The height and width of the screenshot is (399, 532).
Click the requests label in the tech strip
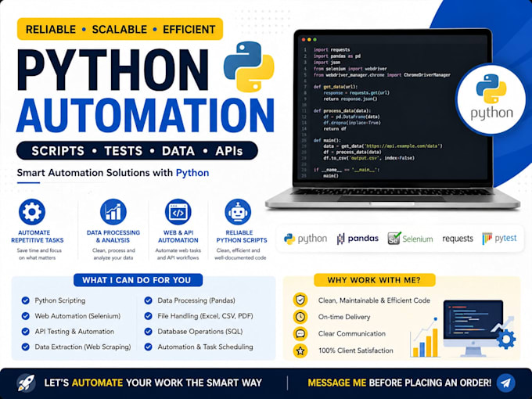pyautogui.click(x=458, y=239)
